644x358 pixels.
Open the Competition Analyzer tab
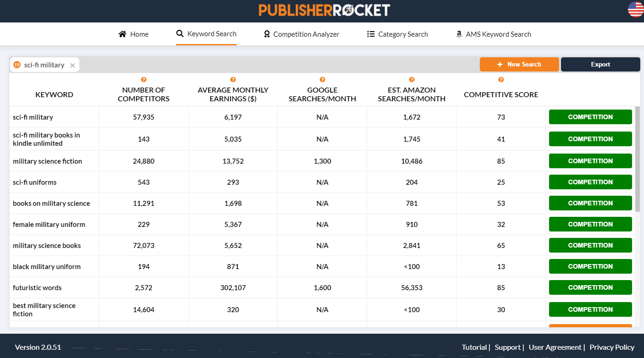coord(301,34)
